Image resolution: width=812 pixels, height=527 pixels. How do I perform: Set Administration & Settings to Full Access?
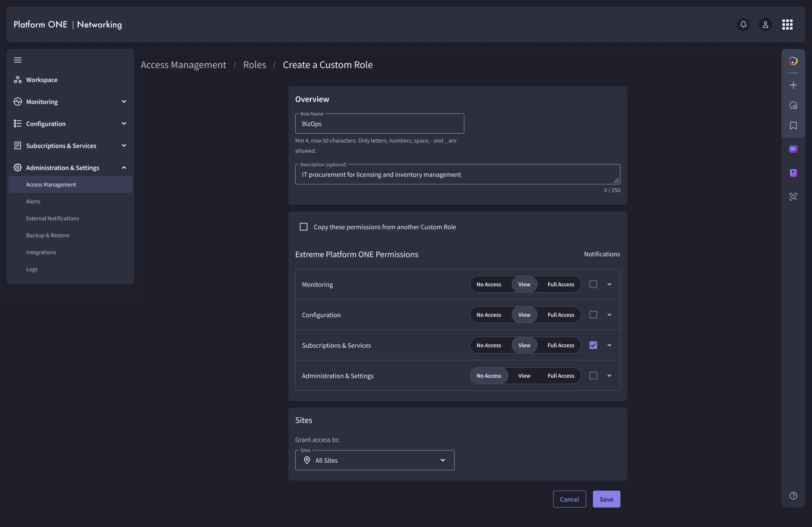click(x=561, y=376)
